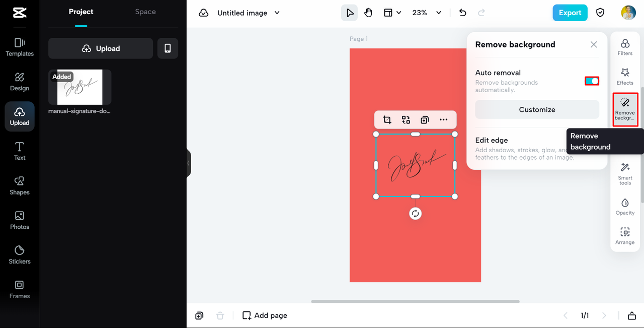
Task: Click the Upload button in panel
Action: pos(101,48)
